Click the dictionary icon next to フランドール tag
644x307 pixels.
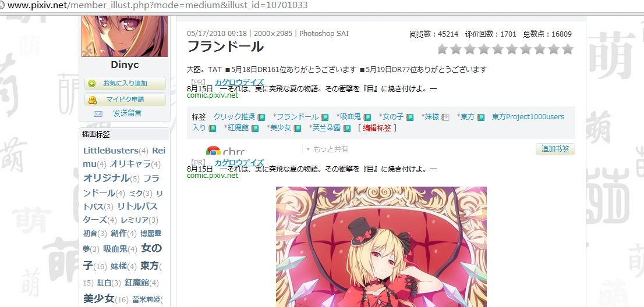(x=325, y=117)
